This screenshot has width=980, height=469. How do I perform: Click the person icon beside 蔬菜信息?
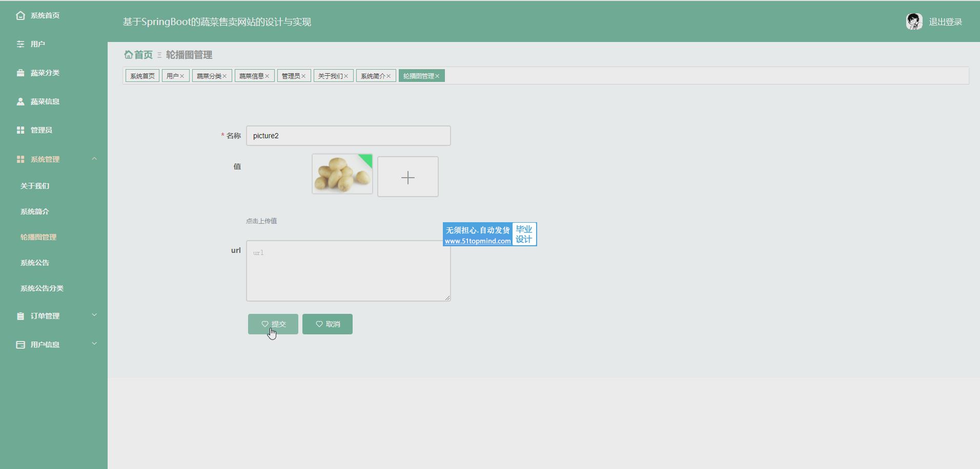click(x=21, y=101)
